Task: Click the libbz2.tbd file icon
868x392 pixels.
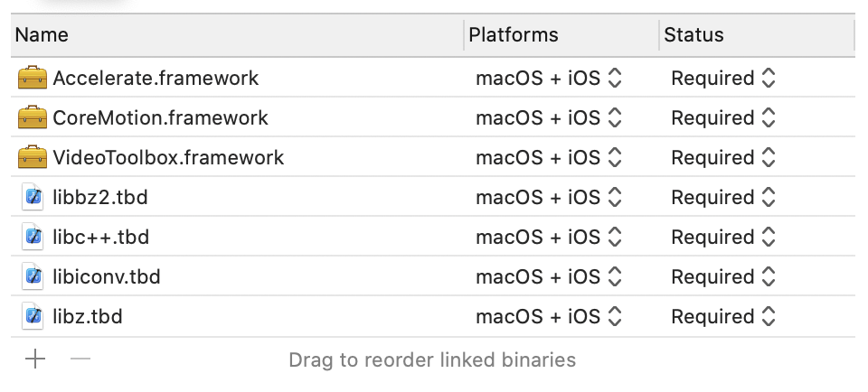Action: (33, 198)
